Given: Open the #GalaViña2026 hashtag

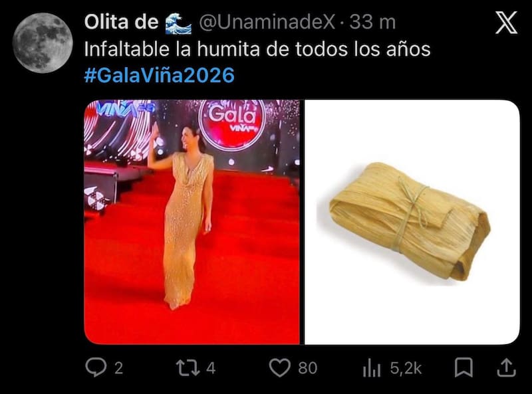Looking at the screenshot, I should click(x=159, y=75).
